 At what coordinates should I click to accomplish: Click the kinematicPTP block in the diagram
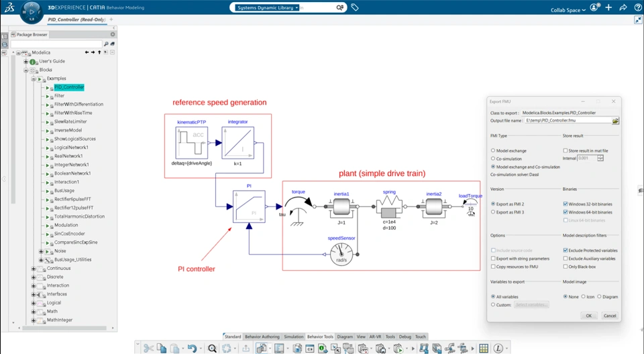(192, 142)
